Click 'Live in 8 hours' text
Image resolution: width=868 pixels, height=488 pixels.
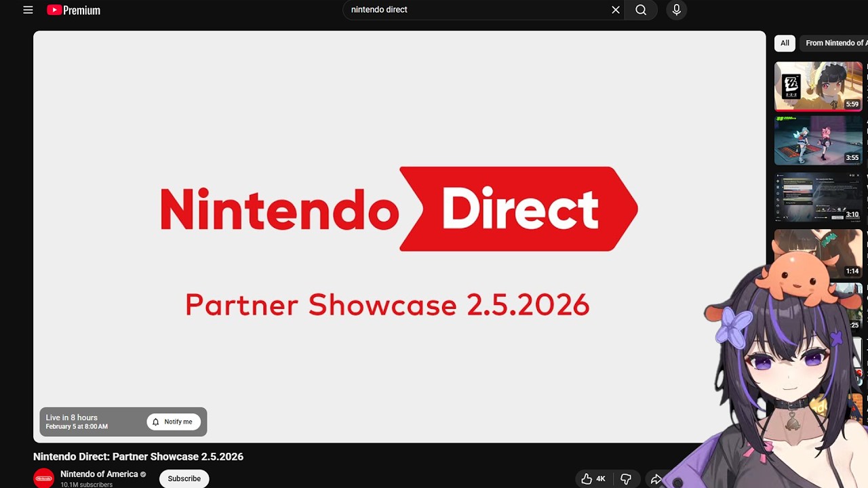coord(71,418)
